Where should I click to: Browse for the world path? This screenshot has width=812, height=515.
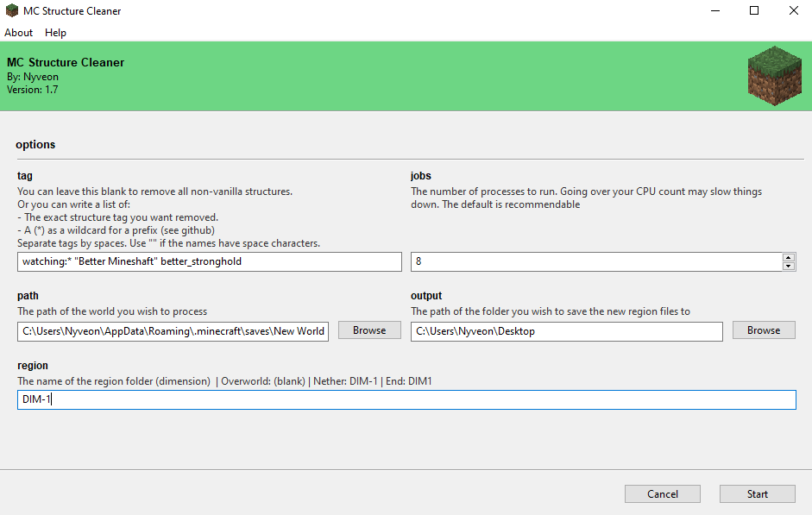tap(369, 330)
